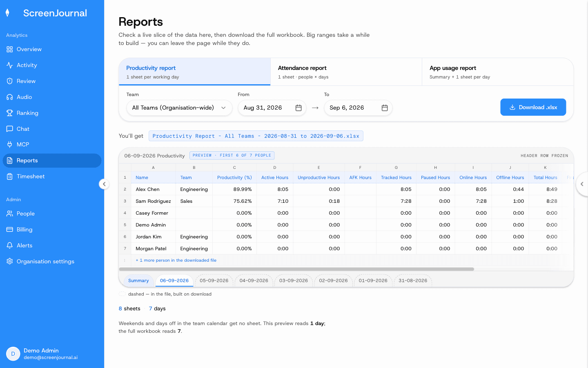The width and height of the screenshot is (588, 368).
Task: Switch to the 03-09-2026 sheet tab
Action: [x=294, y=281]
